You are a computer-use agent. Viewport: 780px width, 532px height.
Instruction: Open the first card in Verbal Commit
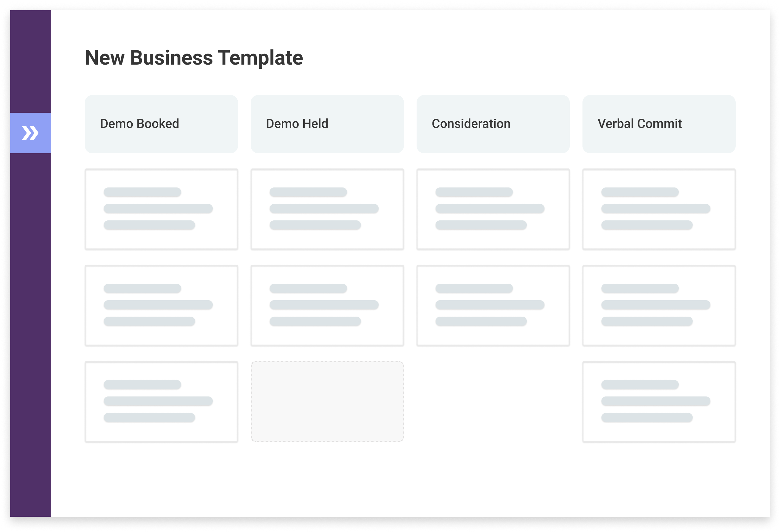click(658, 210)
